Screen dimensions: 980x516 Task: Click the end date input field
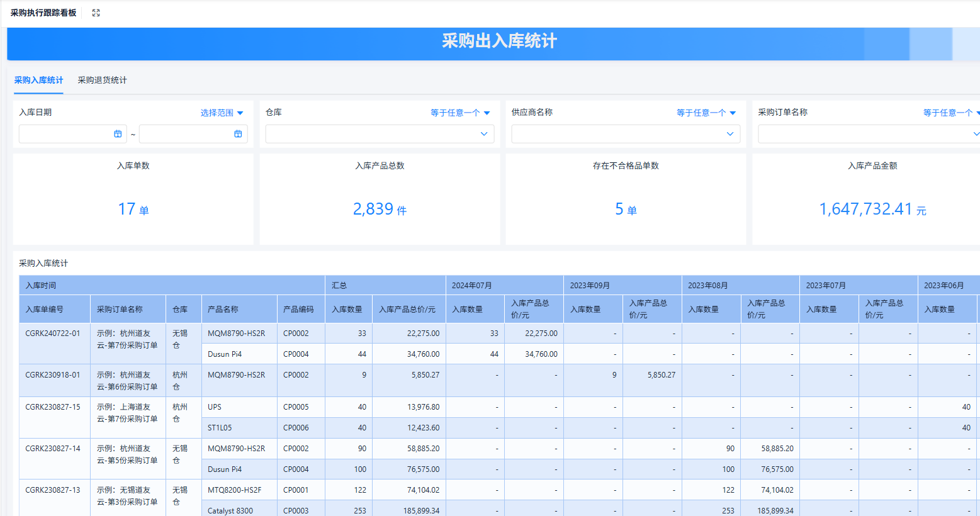pyautogui.click(x=193, y=133)
